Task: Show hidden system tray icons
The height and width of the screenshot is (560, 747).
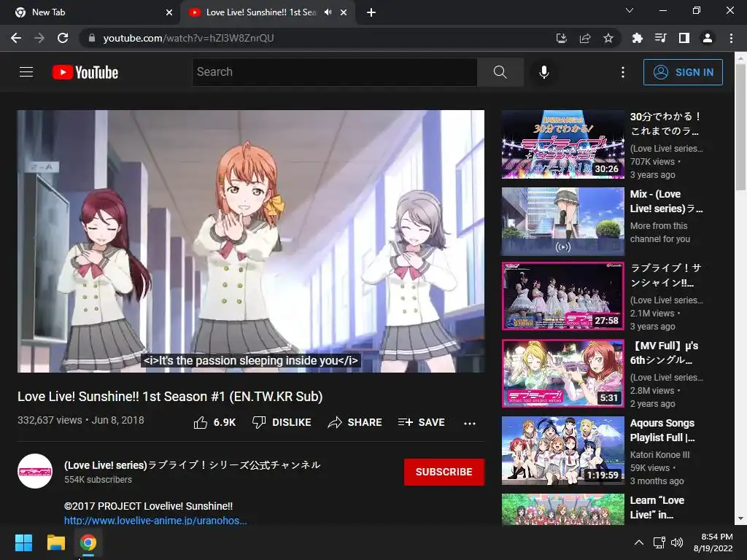Action: [x=639, y=542]
